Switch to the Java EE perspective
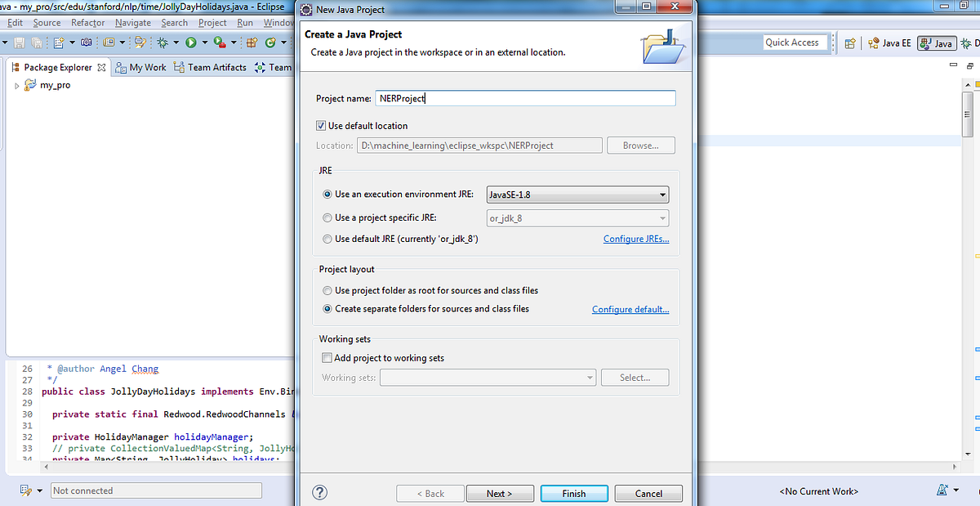The width and height of the screenshot is (980, 506). (889, 43)
